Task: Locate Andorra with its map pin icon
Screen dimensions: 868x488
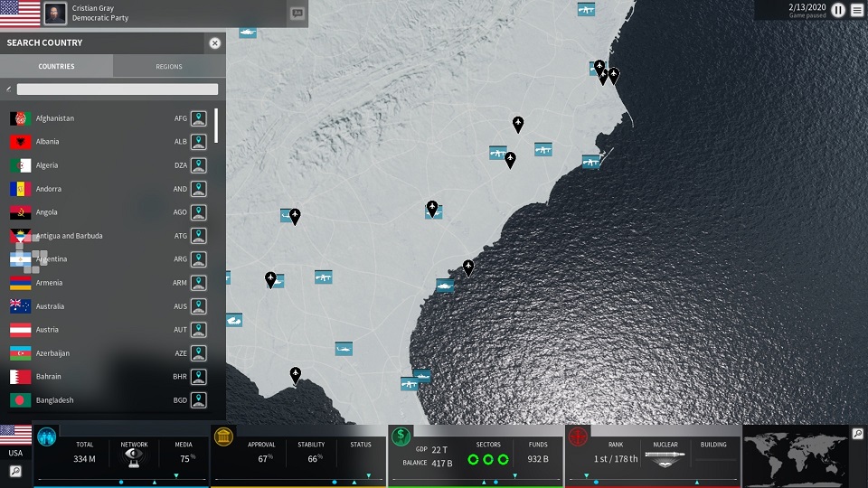Action: pos(199,189)
